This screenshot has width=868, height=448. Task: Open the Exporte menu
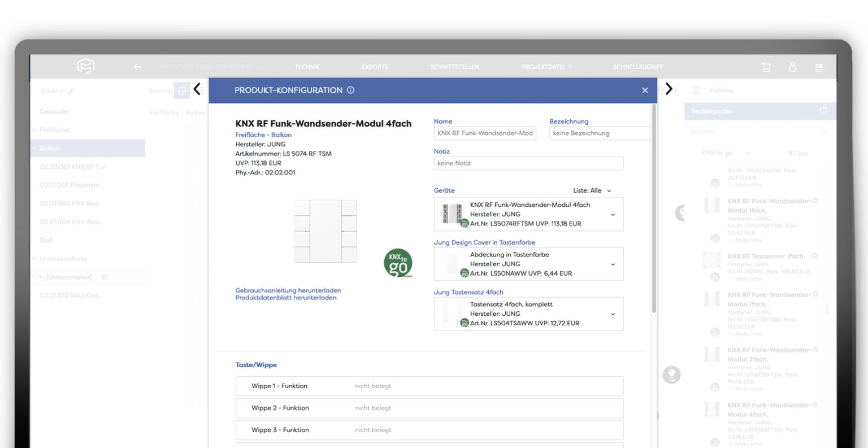coord(375,67)
